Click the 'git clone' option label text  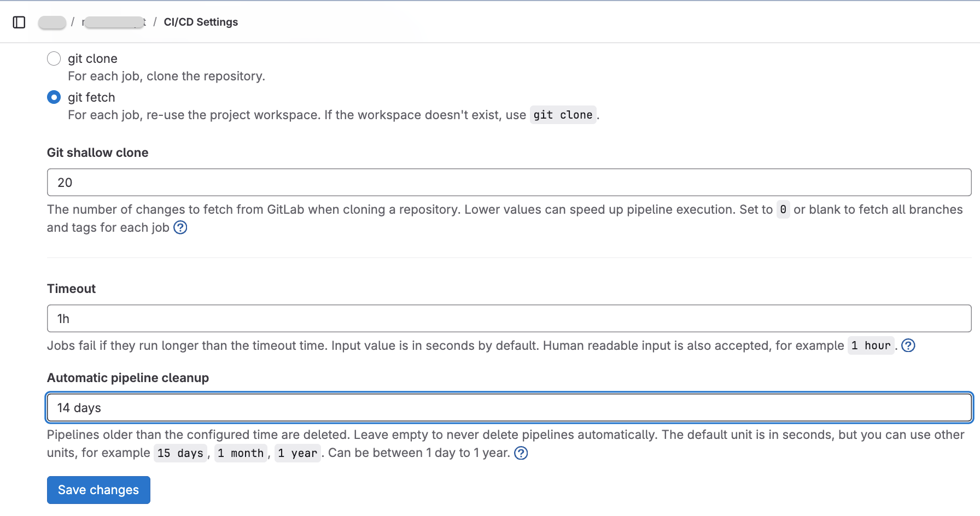92,58
